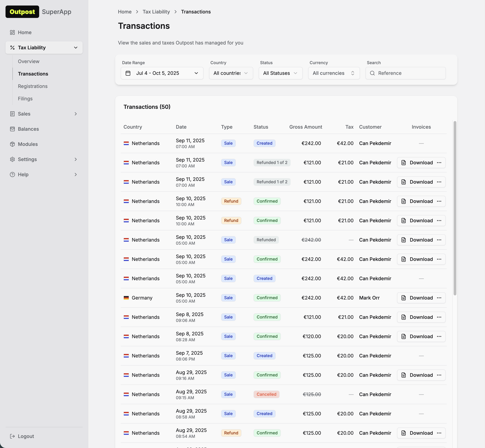The width and height of the screenshot is (485, 448).
Task: Expand the Sales sidebar section
Action: [x=76, y=114]
